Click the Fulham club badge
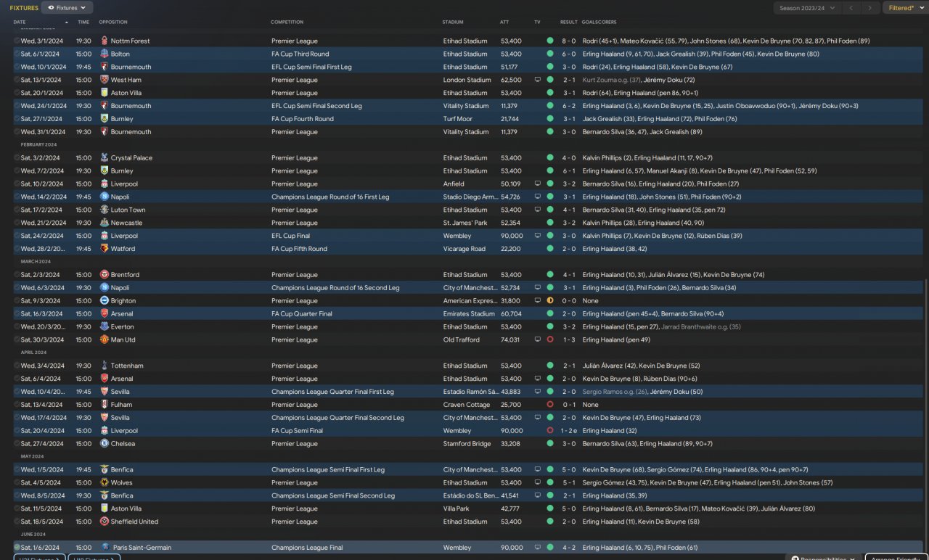The height and width of the screenshot is (560, 929). (x=105, y=405)
